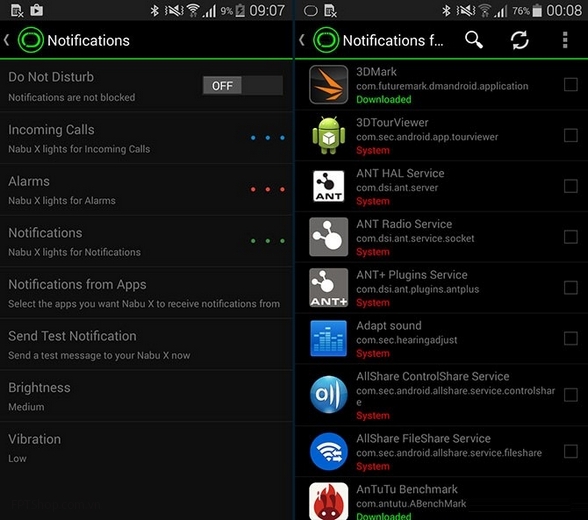588x520 pixels.
Task: Open the Brightness setting
Action: (146, 396)
